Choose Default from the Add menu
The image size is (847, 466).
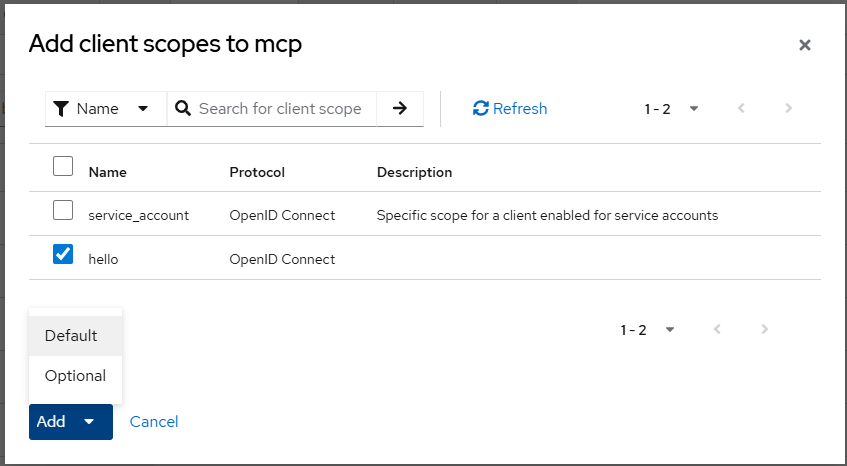pos(72,336)
